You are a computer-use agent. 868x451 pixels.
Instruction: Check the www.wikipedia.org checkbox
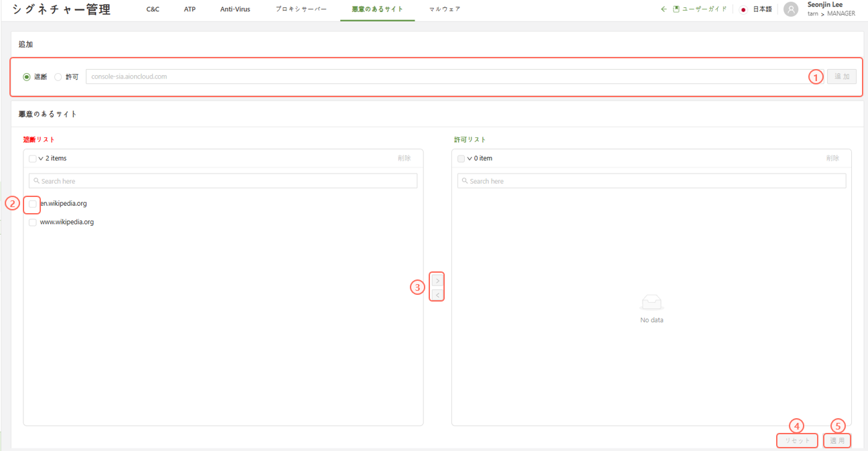[32, 222]
